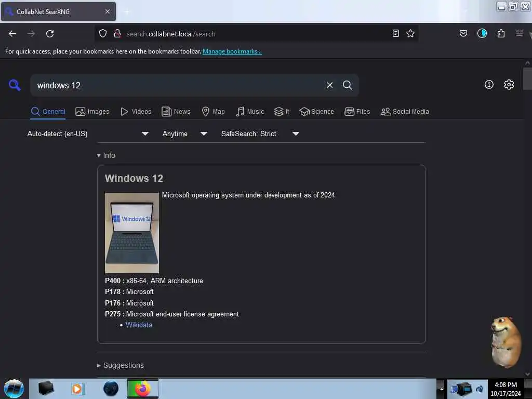Switch to Files search tab

pyautogui.click(x=357, y=112)
